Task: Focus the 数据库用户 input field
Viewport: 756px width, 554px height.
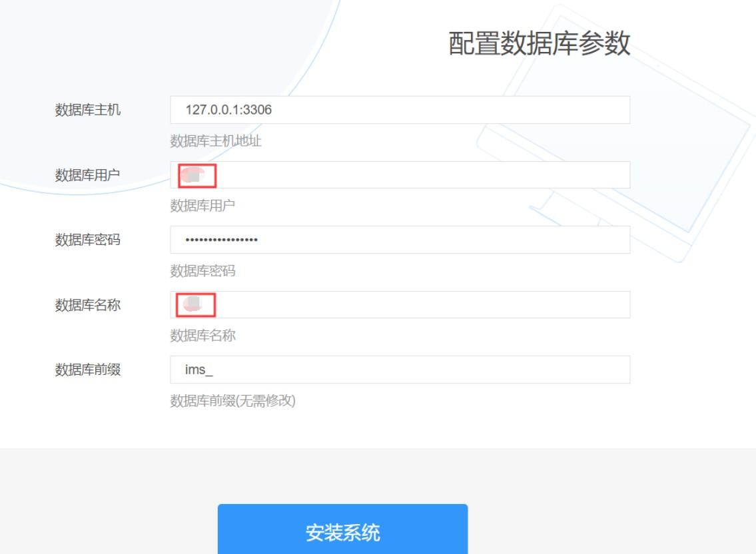Action: [400, 175]
